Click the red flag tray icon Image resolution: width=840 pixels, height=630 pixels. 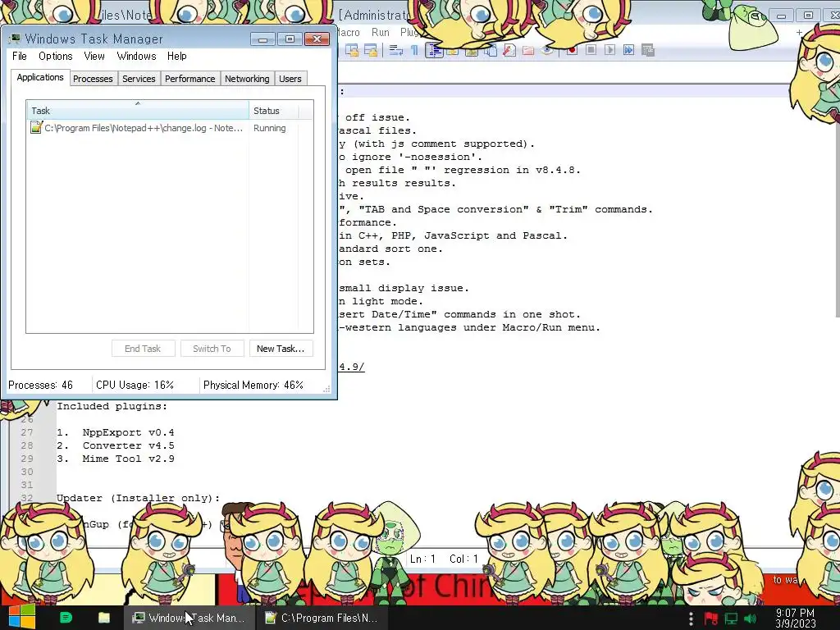coord(711,619)
